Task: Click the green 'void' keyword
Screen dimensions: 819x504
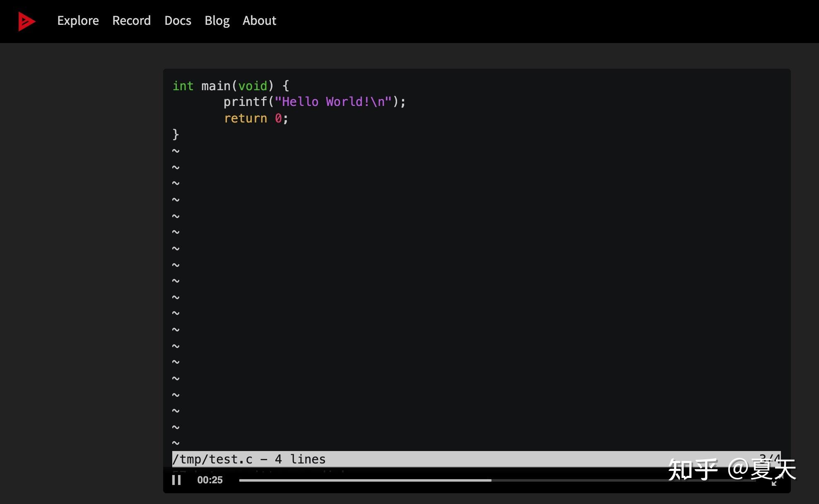Action: point(253,86)
